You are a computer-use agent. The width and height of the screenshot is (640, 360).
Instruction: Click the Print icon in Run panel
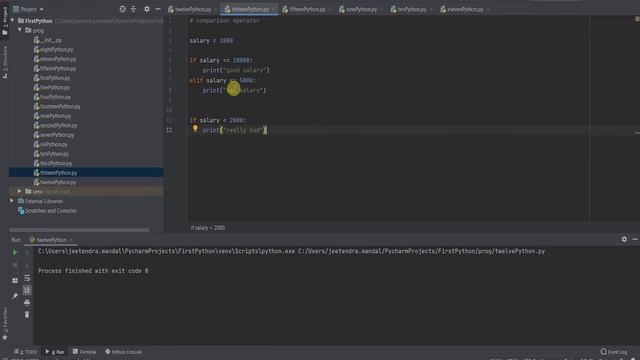click(x=27, y=302)
